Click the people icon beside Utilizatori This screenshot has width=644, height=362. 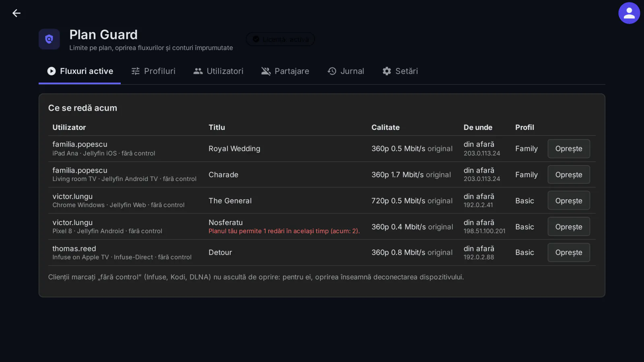(198, 71)
